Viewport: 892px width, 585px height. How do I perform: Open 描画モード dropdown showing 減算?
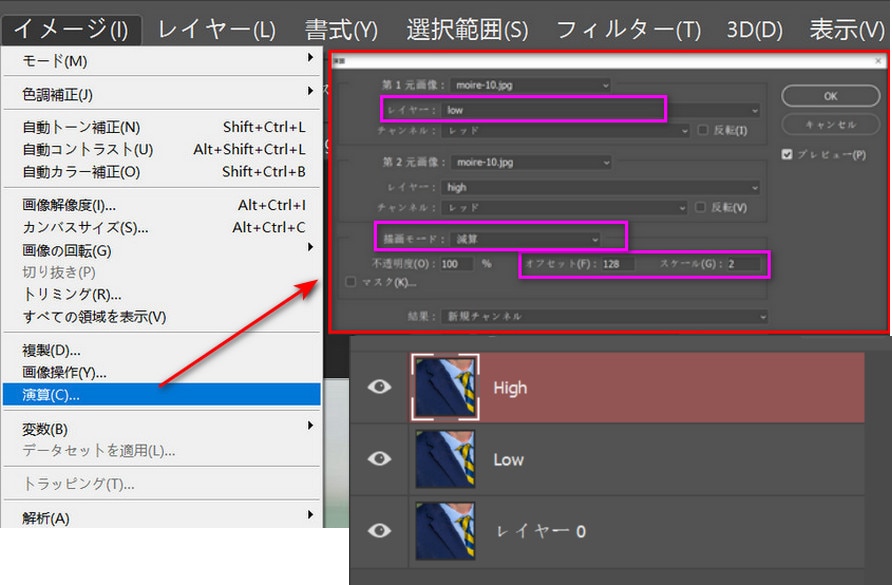pyautogui.click(x=526, y=239)
